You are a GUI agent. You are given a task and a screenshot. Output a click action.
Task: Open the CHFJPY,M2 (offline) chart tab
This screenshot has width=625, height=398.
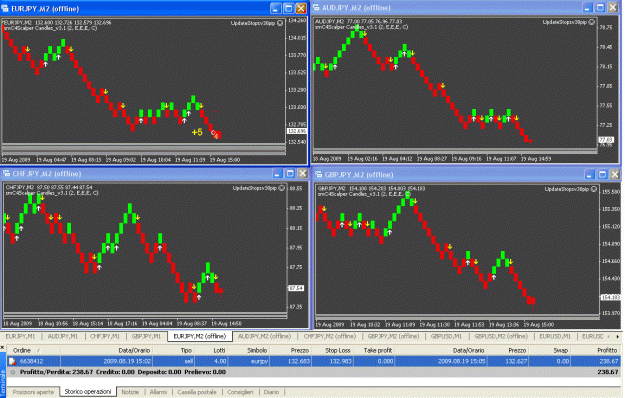point(330,336)
